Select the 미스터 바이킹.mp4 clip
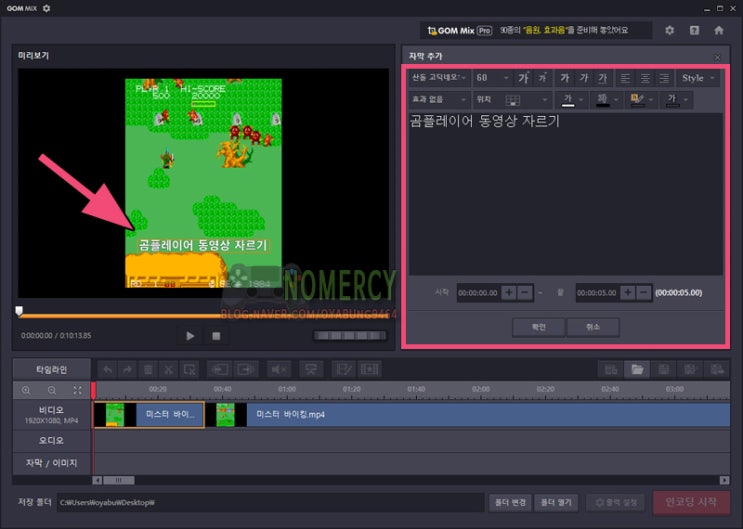This screenshot has width=743, height=529. 467,415
